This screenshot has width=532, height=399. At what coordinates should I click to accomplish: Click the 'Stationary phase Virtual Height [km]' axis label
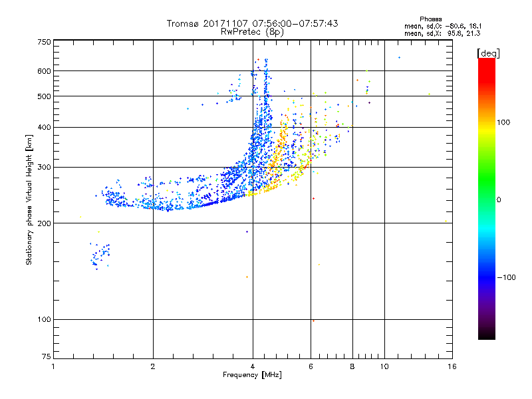click(29, 200)
